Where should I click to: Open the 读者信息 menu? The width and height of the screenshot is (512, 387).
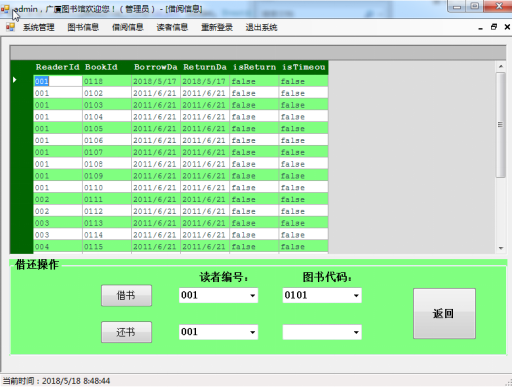tap(172, 27)
